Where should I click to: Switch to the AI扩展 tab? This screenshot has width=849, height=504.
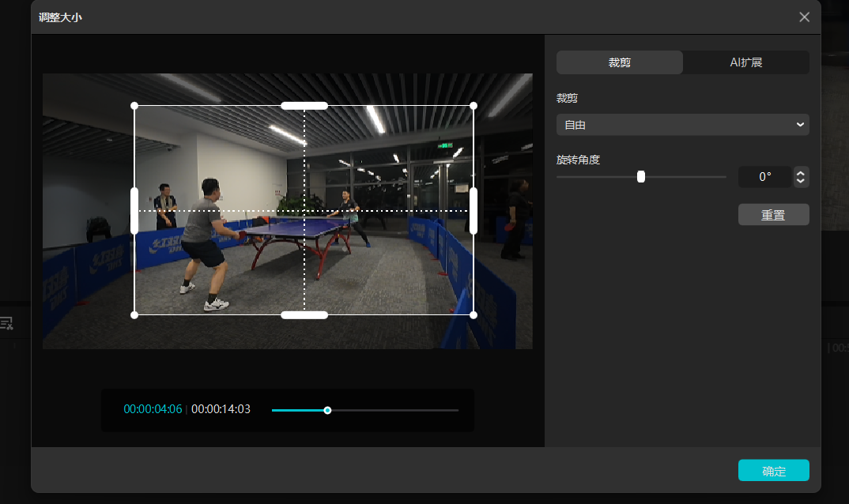(x=745, y=62)
